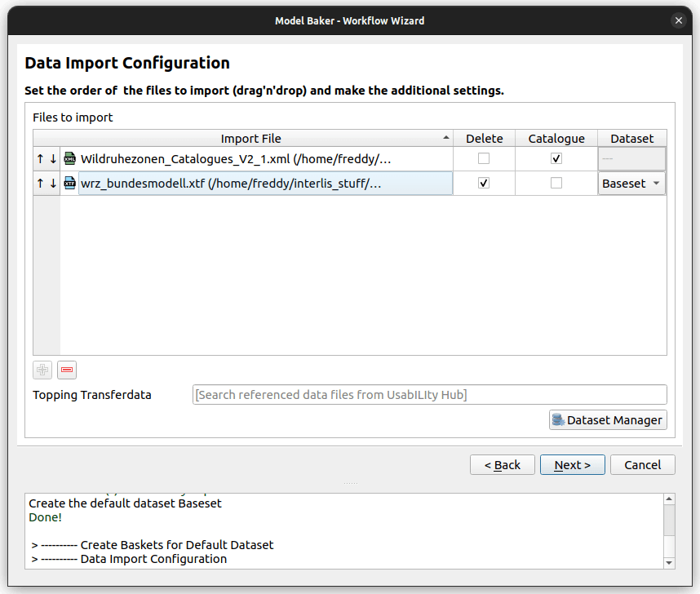
Task: Check Delete for Wildruhezonen_Catalogues_V2_1.xml
Action: [484, 158]
